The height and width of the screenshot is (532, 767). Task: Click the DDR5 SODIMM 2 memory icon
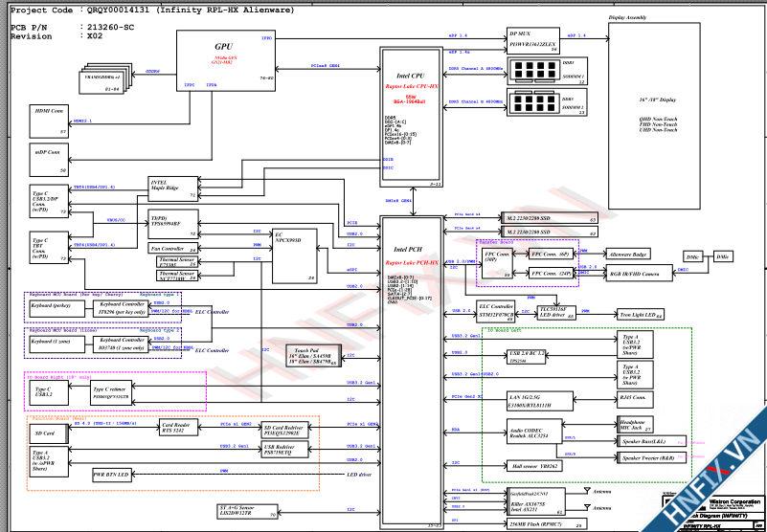tap(539, 103)
